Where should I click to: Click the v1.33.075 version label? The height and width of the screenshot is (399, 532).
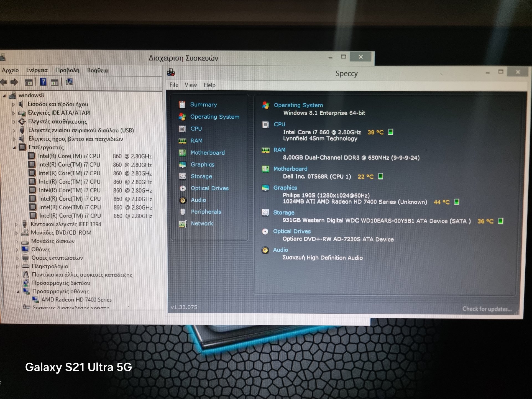[184, 307]
